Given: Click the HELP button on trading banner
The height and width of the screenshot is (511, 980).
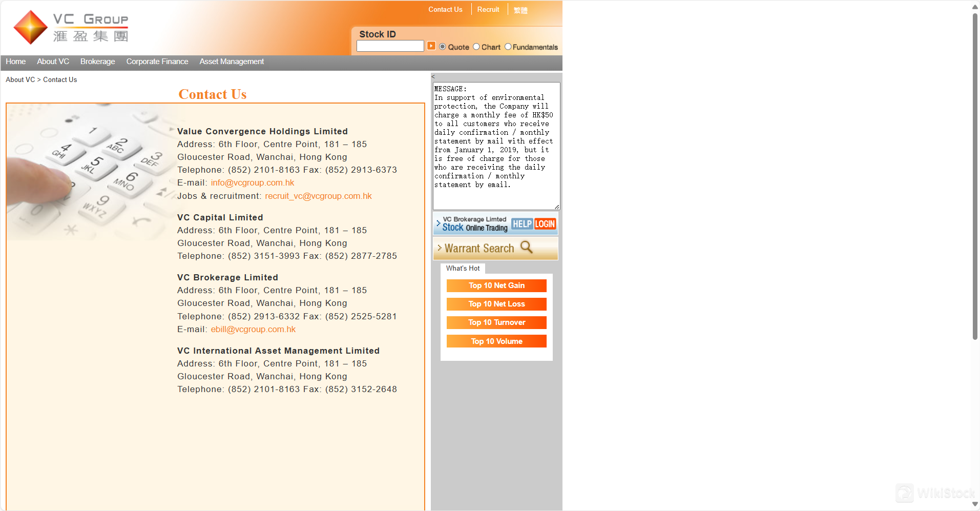Looking at the screenshot, I should pyautogui.click(x=522, y=224).
